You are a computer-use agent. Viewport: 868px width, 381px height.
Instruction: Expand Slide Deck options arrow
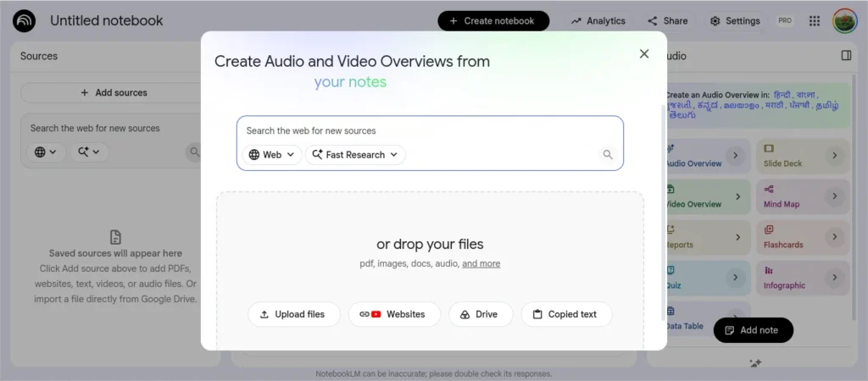[x=835, y=156]
